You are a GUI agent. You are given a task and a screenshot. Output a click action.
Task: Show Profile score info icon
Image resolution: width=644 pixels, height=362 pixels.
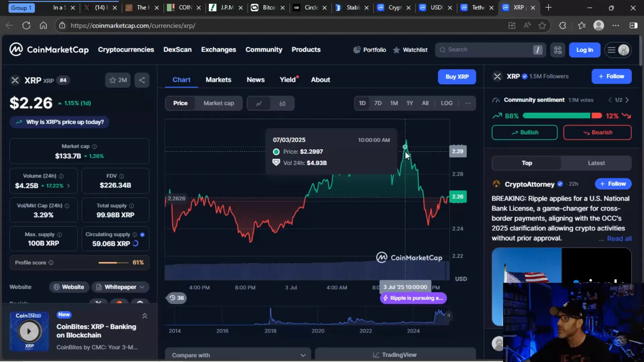51,262
